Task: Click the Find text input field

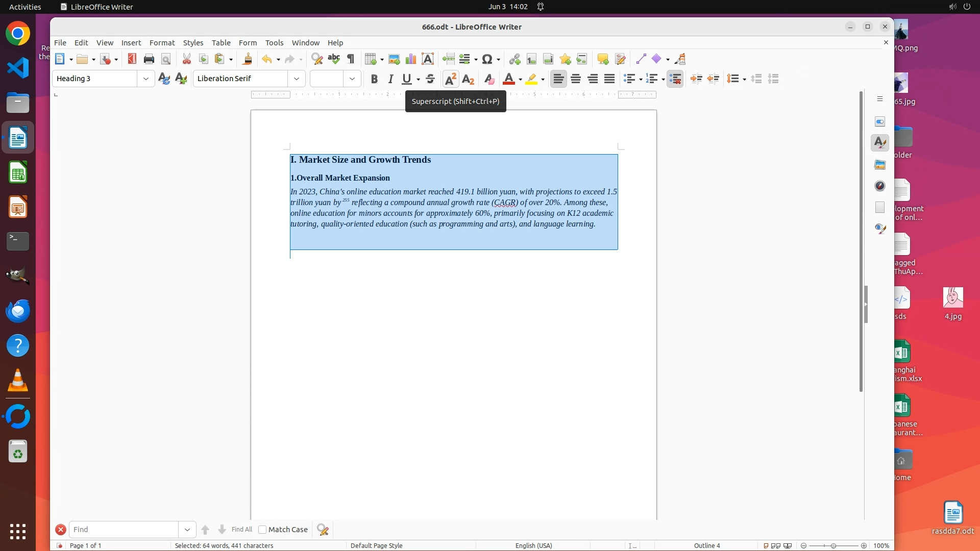Action: (x=124, y=530)
